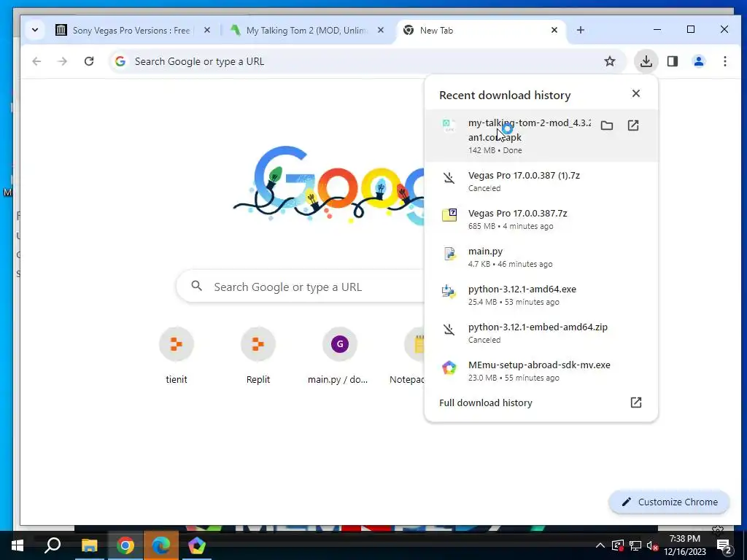Click Chrome icon in taskbar

click(125, 545)
